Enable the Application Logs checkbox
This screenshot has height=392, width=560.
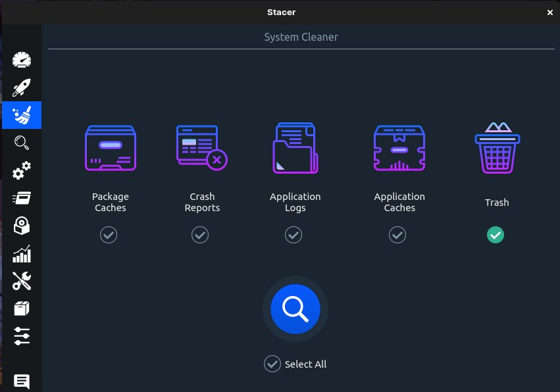pos(293,235)
